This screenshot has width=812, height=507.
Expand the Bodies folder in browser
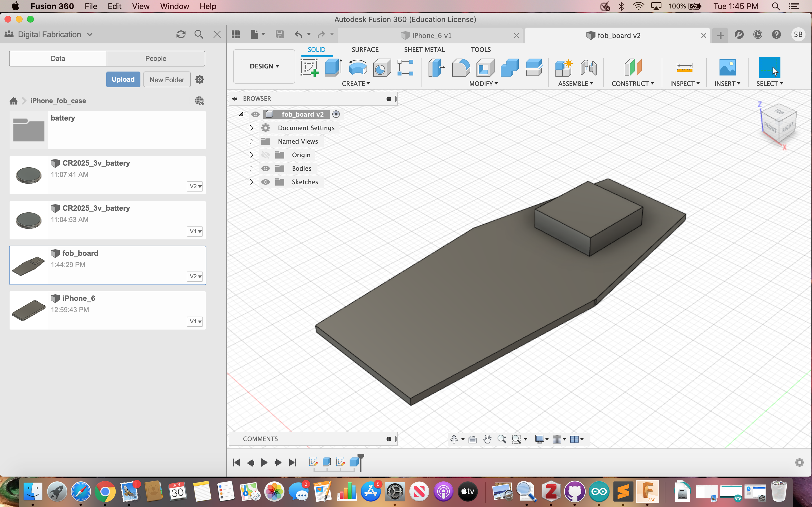(x=251, y=168)
